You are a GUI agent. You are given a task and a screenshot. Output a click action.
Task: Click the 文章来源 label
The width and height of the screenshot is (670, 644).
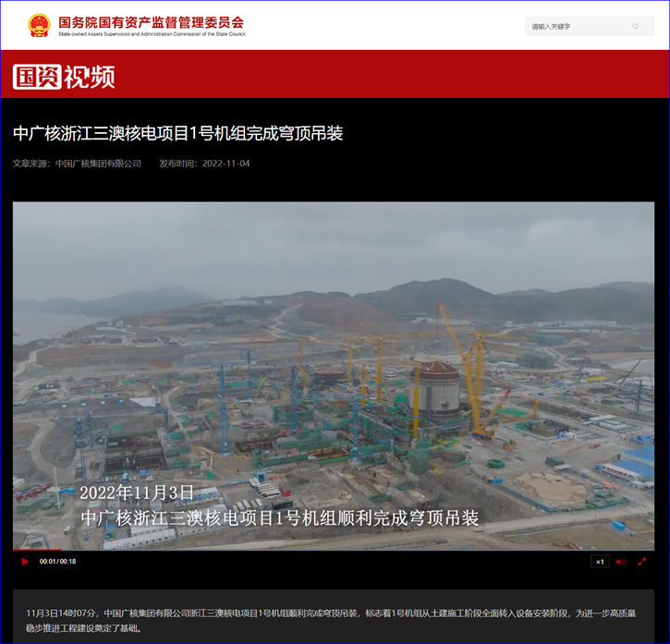[x=31, y=164]
